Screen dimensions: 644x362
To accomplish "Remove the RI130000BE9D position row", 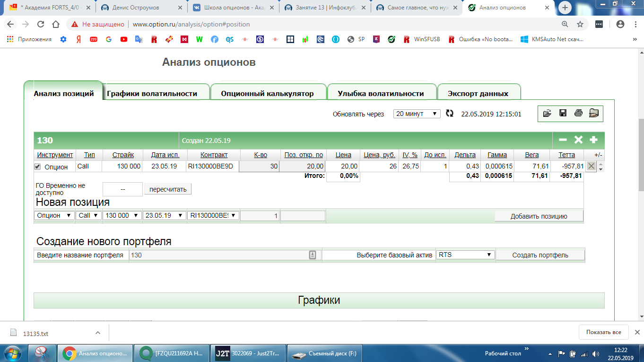I will click(591, 166).
